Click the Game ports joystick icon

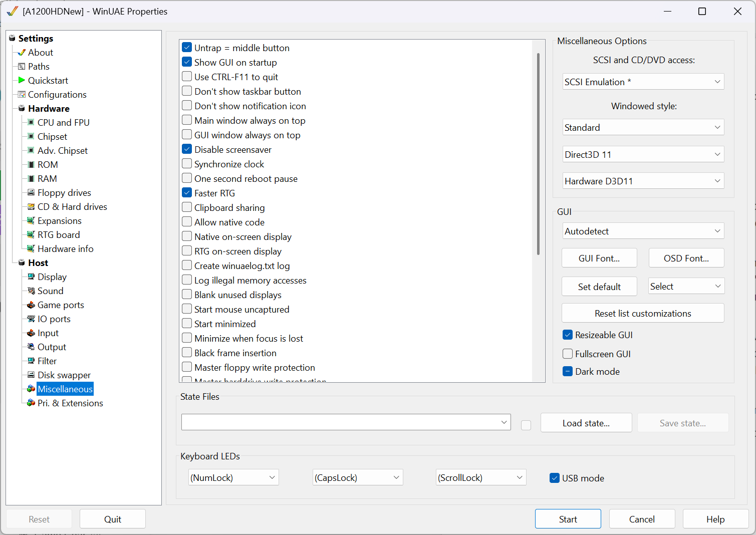[31, 305]
